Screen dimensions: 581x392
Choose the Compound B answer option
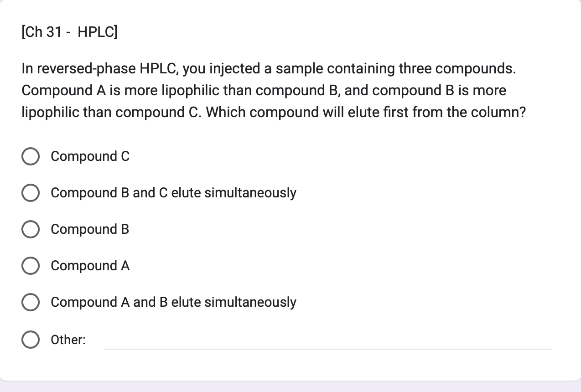tap(30, 229)
